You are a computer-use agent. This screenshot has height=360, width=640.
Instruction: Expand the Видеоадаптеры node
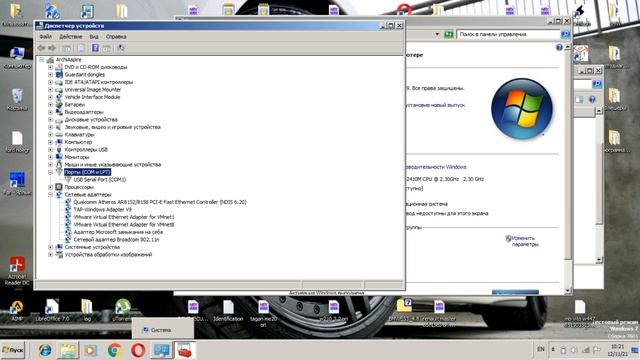51,112
